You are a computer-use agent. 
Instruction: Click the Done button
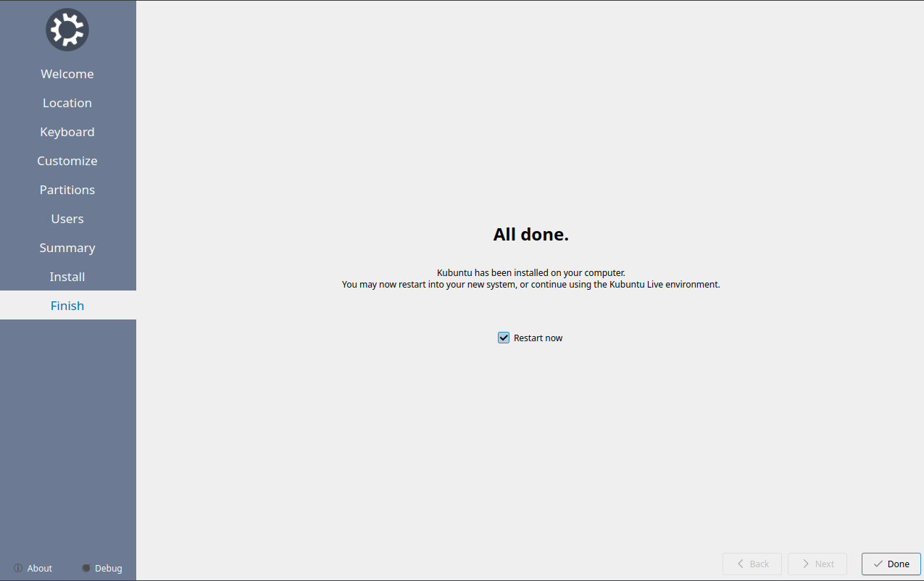click(891, 564)
